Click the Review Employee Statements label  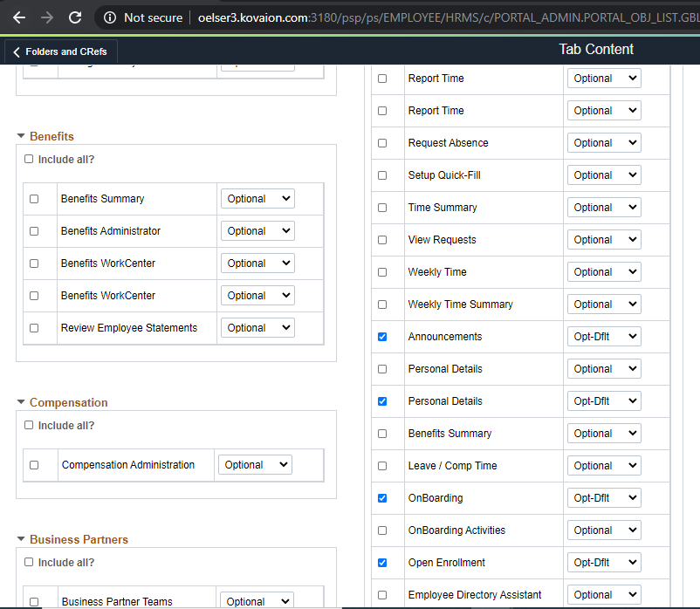pos(129,328)
